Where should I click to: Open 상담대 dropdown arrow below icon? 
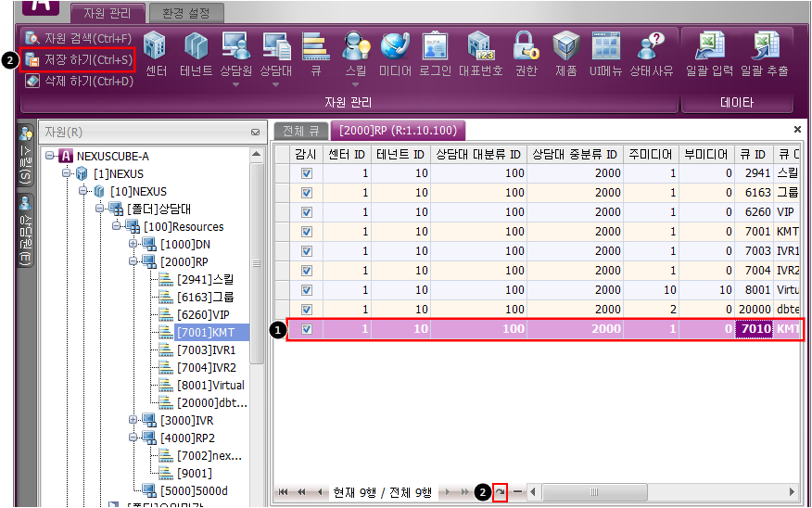pyautogui.click(x=275, y=84)
